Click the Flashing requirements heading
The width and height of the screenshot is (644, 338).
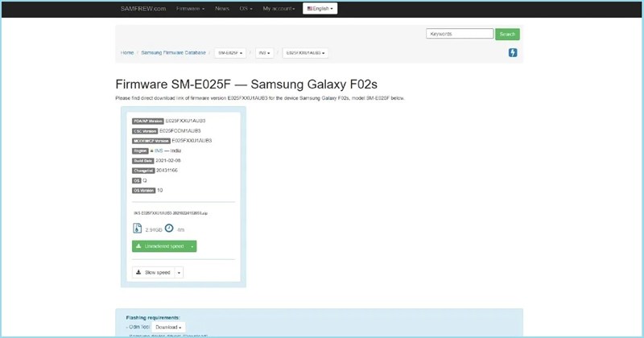pos(153,317)
